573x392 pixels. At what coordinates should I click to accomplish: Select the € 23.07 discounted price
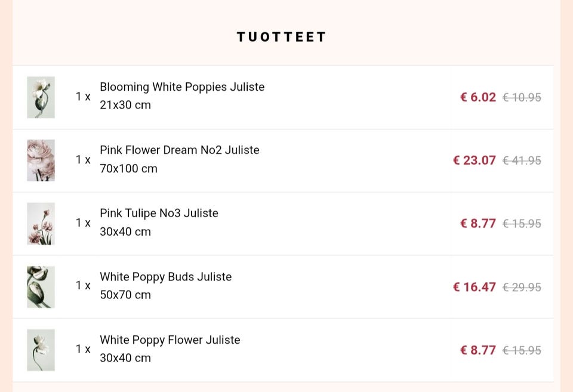(x=475, y=160)
